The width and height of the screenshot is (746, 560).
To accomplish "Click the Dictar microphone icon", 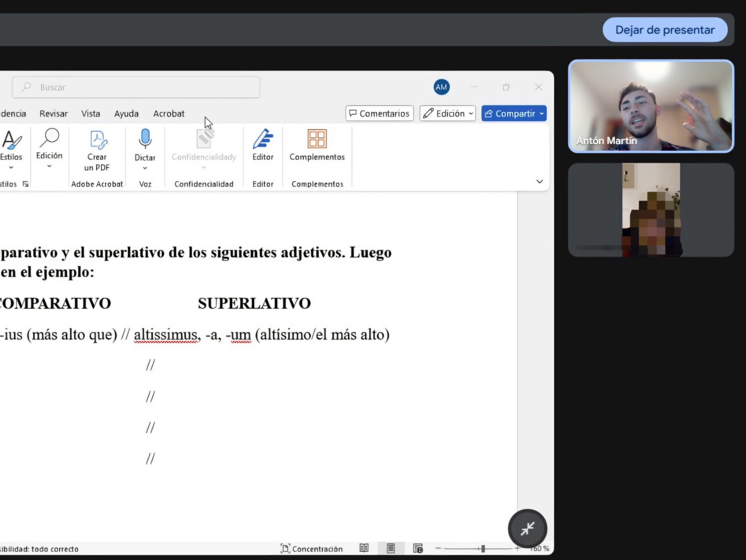I will [x=145, y=139].
